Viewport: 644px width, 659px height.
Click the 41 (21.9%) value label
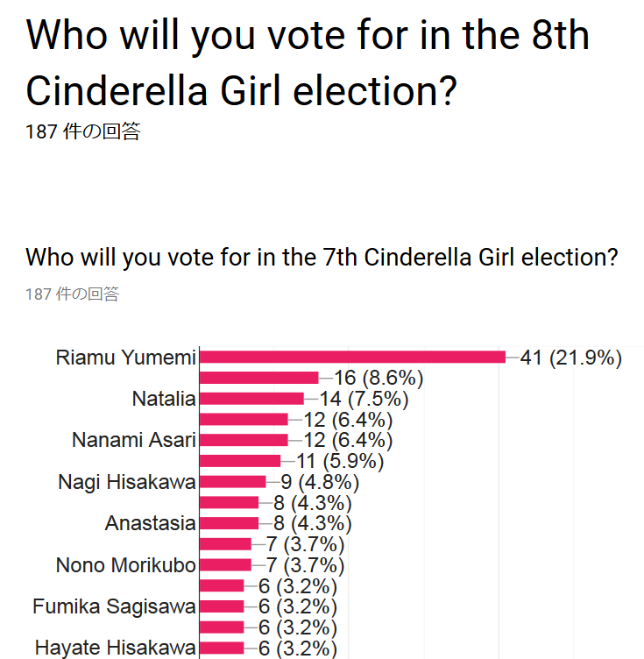571,358
